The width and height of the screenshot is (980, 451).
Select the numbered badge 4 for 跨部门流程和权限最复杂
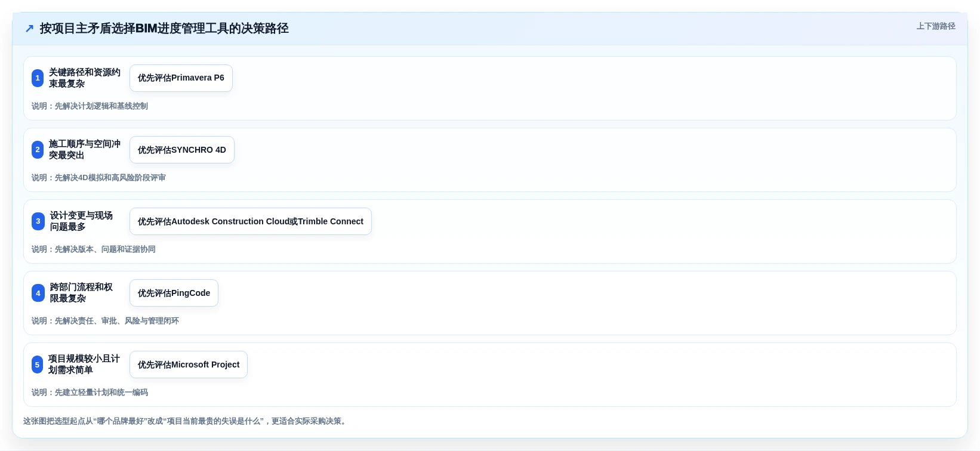38,293
